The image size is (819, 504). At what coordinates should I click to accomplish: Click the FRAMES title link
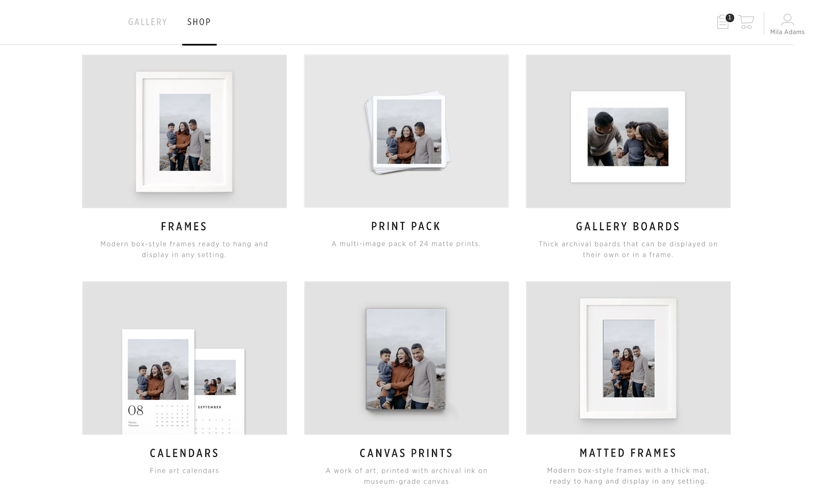point(184,226)
